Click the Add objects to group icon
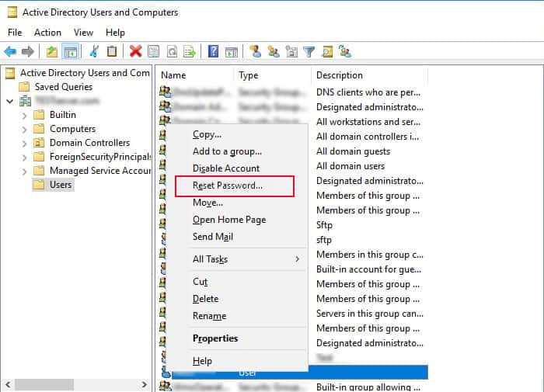This screenshot has height=392, width=544. click(345, 52)
